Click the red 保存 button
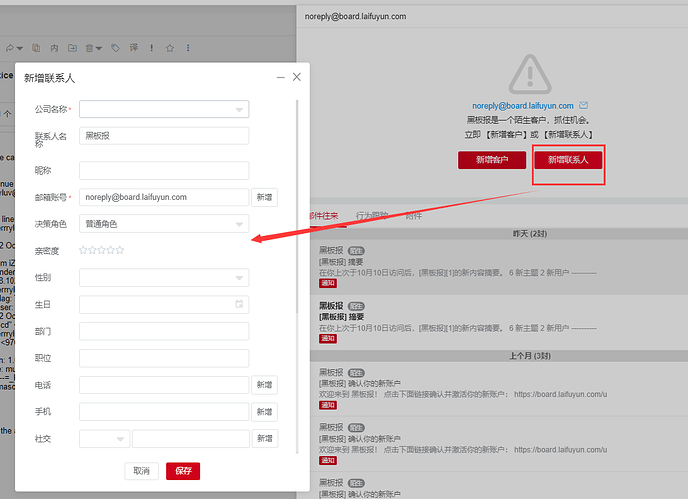Viewport: 688px width, 499px height. point(183,471)
